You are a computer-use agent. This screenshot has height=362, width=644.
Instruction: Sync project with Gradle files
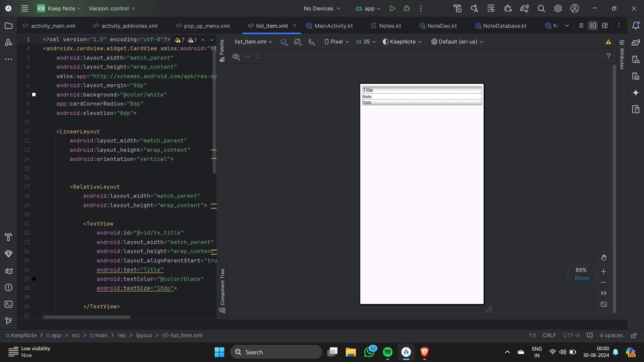524,8
